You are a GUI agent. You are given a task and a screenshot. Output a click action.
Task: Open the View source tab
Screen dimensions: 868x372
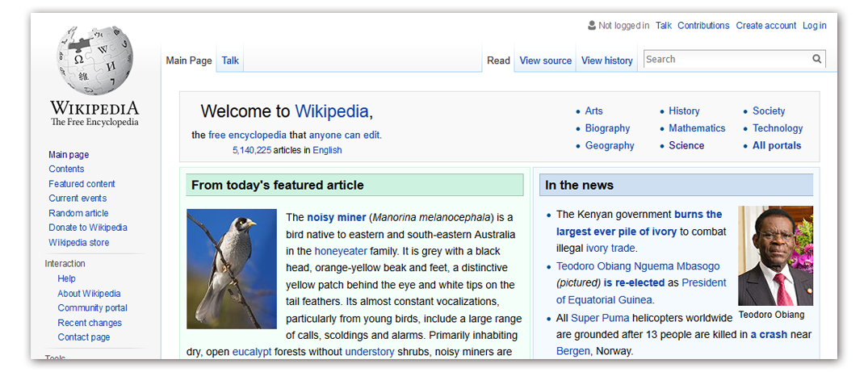[545, 61]
